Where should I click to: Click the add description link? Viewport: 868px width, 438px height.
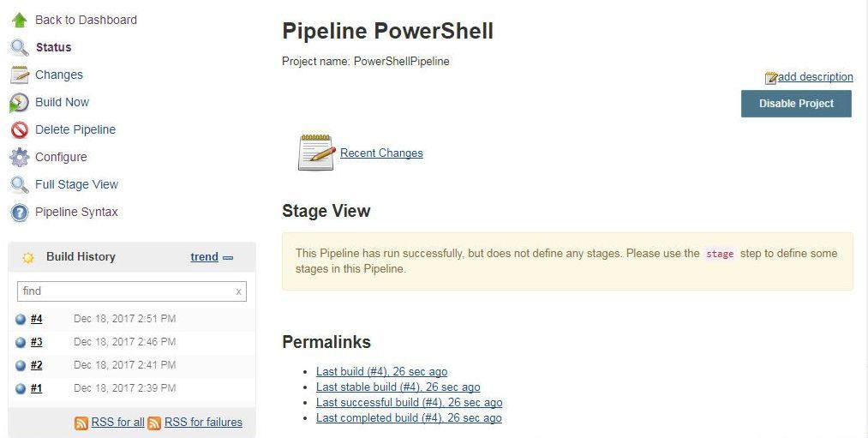[816, 76]
